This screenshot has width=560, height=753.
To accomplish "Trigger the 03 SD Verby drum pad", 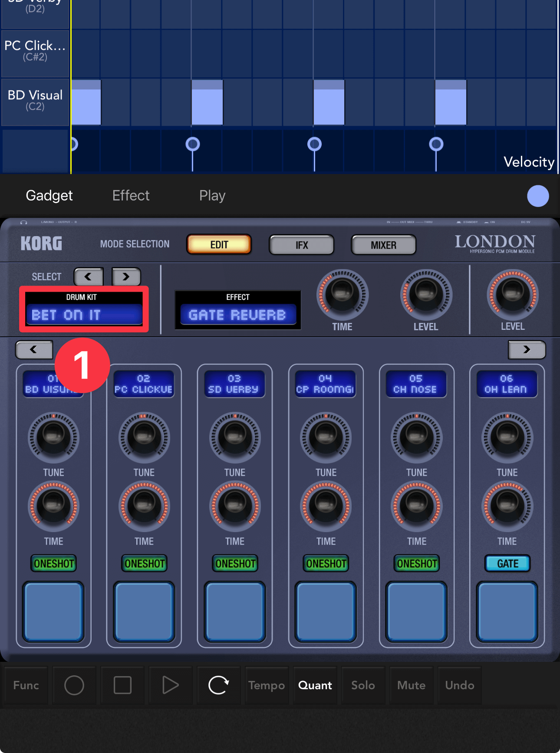I will point(235,612).
